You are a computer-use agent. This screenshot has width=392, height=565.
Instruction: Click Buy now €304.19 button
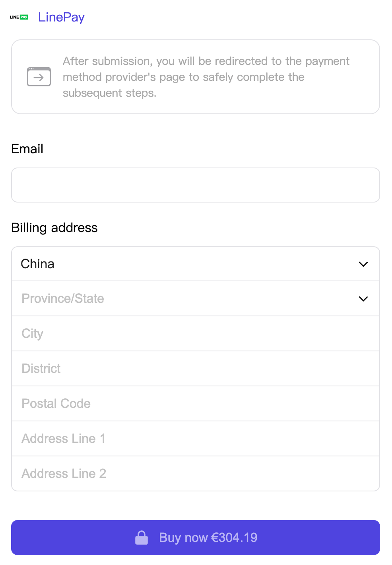(x=196, y=538)
